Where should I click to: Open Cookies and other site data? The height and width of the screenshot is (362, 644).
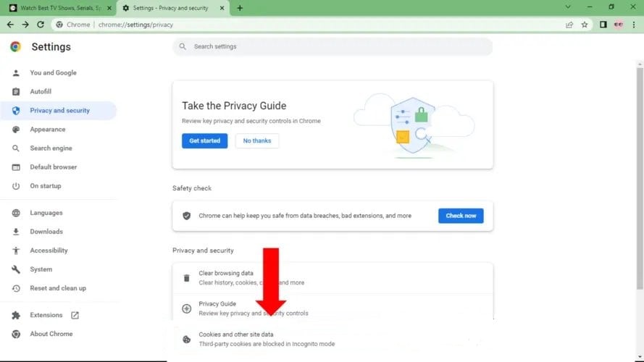[333, 340]
